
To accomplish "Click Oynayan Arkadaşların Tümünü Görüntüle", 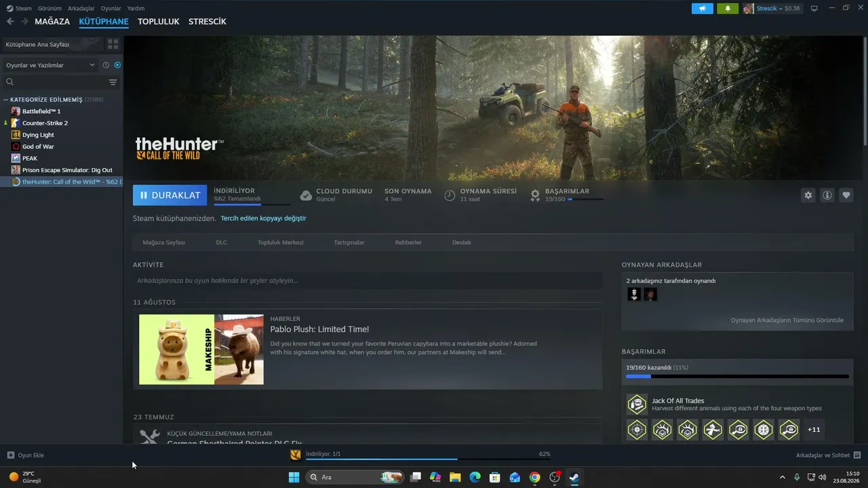I will point(787,320).
